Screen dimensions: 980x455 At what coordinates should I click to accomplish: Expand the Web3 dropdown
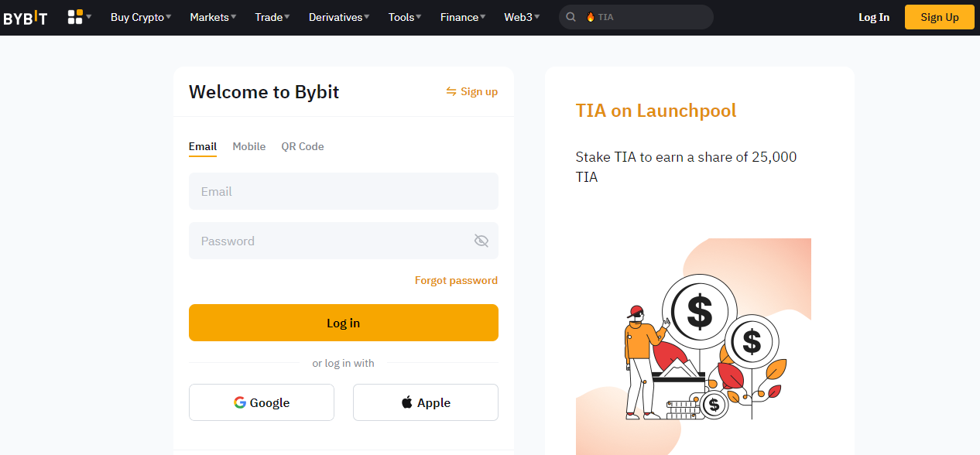[522, 17]
